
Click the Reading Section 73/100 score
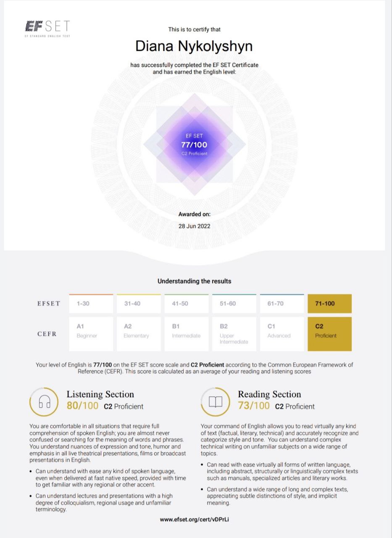point(254,406)
